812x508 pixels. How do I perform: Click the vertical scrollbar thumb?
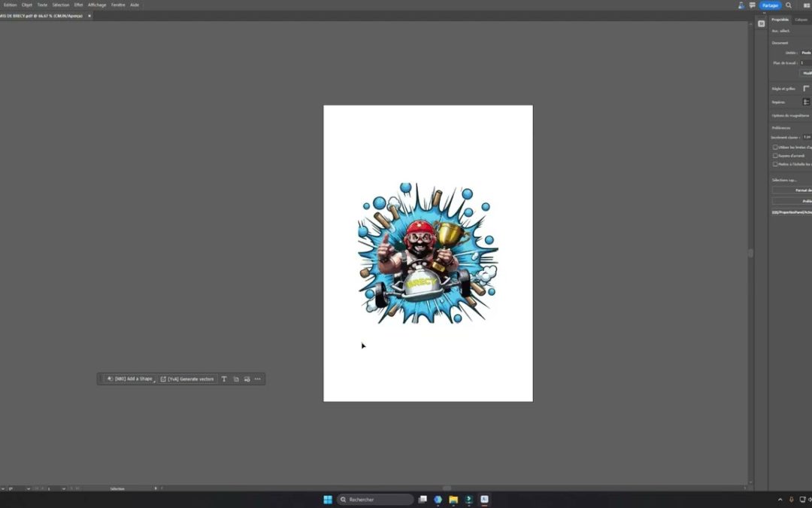click(x=750, y=253)
